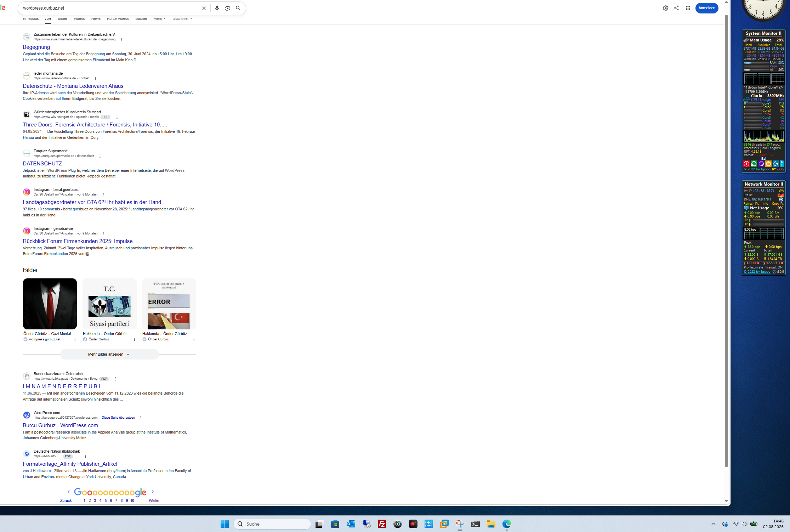The width and height of the screenshot is (790, 532).
Task: Click Weiter to load next page
Action: coord(154,500)
